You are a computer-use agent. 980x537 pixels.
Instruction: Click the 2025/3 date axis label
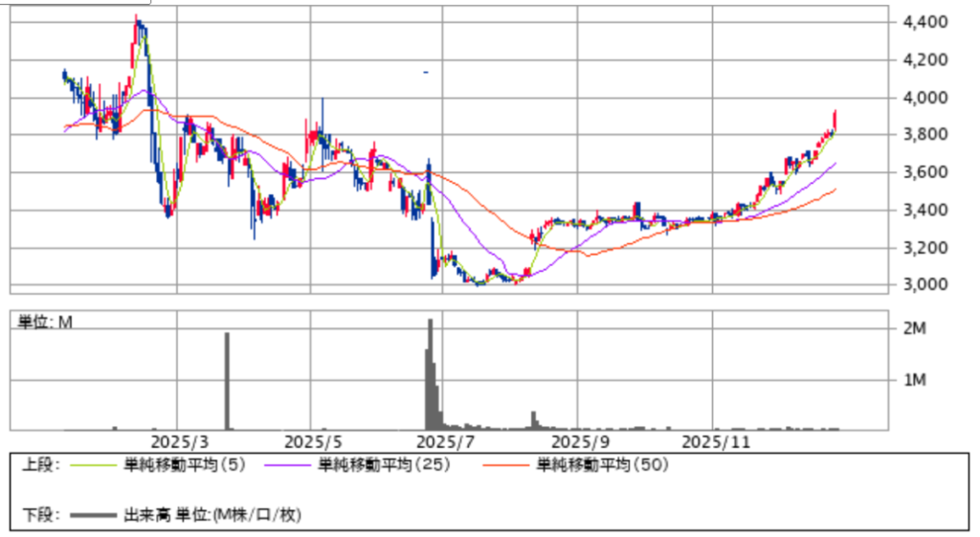[x=179, y=442]
